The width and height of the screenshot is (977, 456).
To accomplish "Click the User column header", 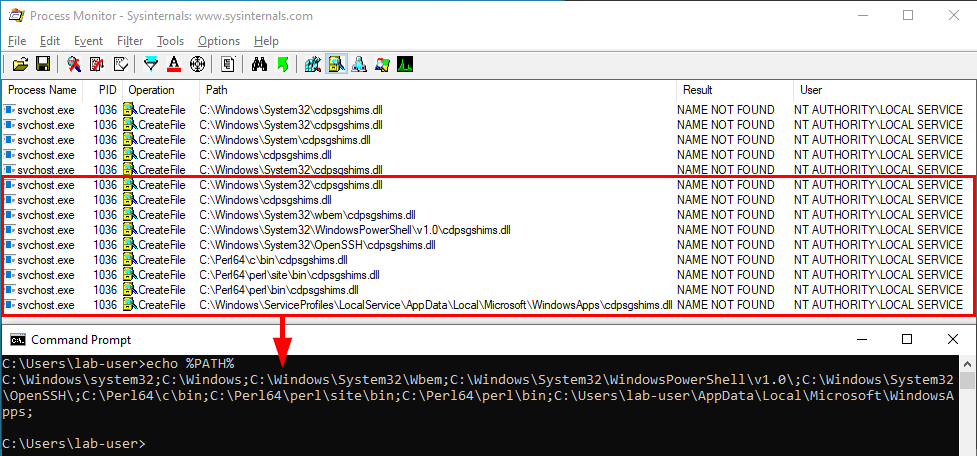I will 884,90.
